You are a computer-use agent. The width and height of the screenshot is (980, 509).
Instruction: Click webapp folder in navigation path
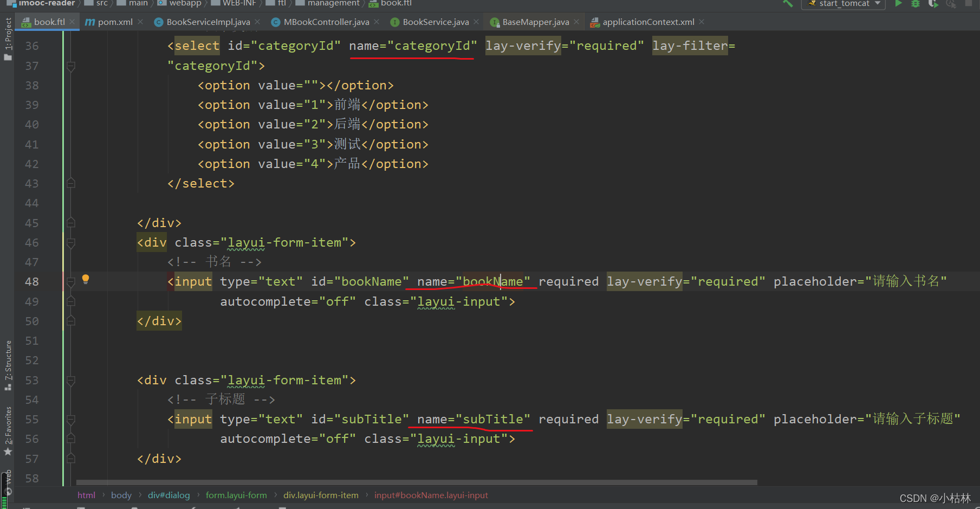185,3
